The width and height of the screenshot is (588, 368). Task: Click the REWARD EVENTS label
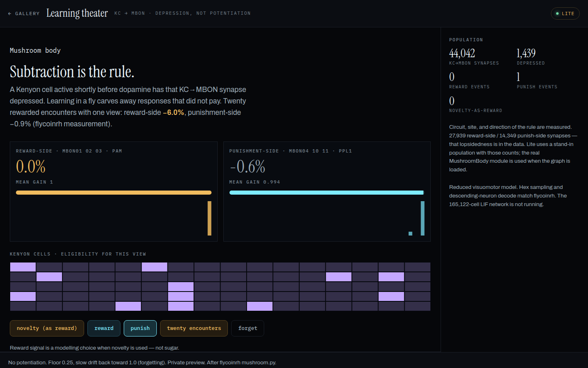(469, 87)
